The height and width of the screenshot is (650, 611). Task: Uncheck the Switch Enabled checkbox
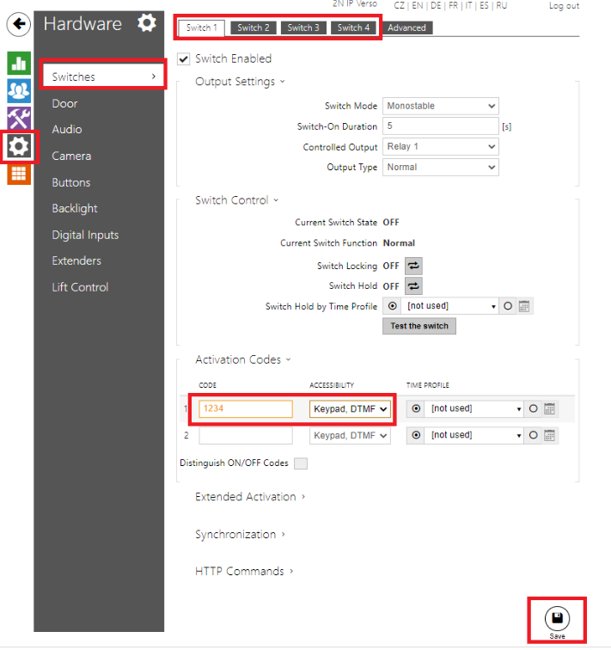point(183,59)
